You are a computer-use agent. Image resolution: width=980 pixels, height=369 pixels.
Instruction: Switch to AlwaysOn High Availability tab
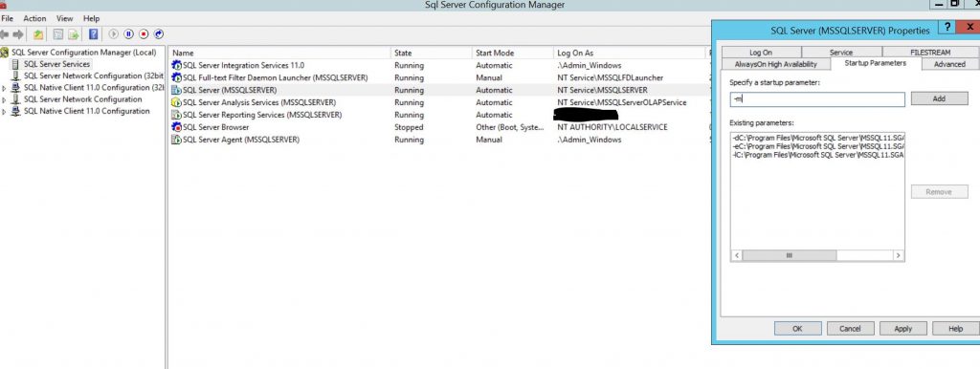tap(775, 64)
